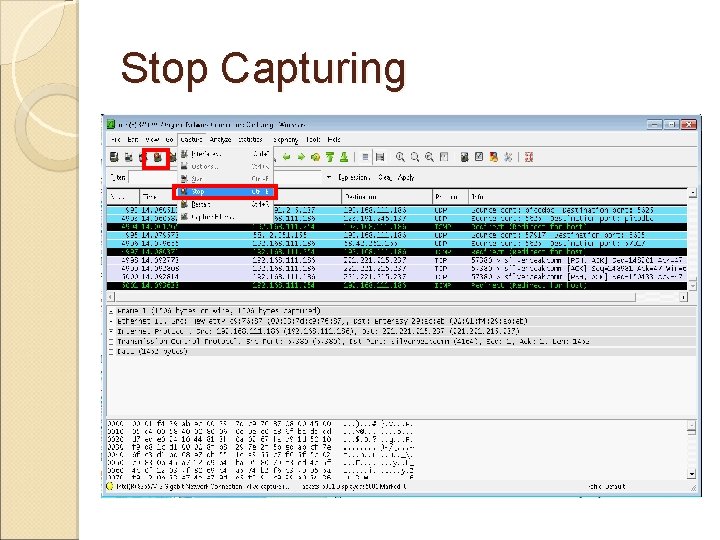Click the Show capture options toolbar icon
This screenshot has width=720, height=540.
(x=129, y=158)
